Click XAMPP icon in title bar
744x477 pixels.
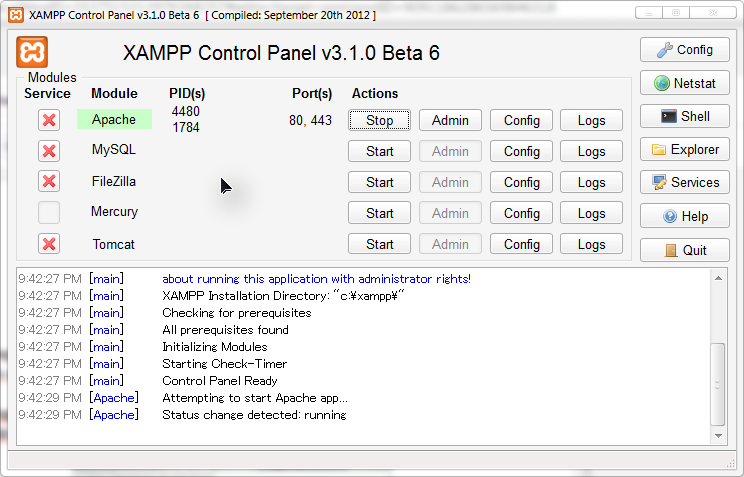pyautogui.click(x=16, y=15)
